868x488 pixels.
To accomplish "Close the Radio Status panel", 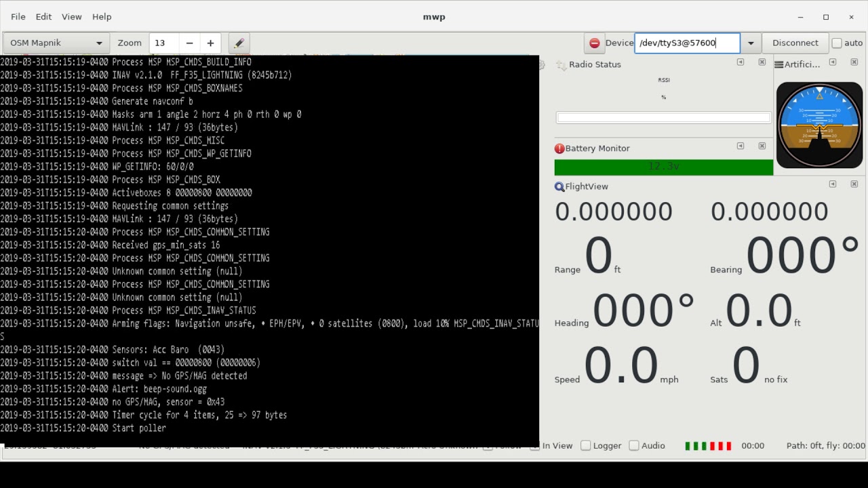I will point(762,62).
